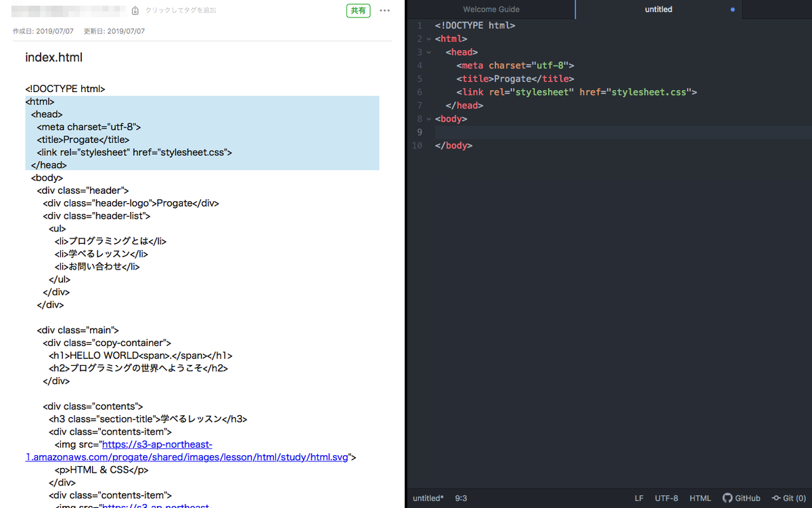Click the 作成日: 2019/07/07 created date
The height and width of the screenshot is (508, 812).
point(43,31)
